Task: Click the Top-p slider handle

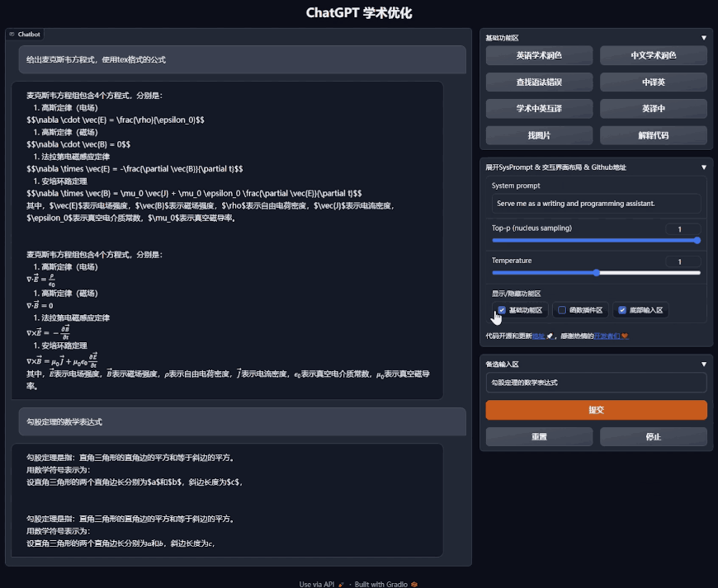Action: pos(697,240)
